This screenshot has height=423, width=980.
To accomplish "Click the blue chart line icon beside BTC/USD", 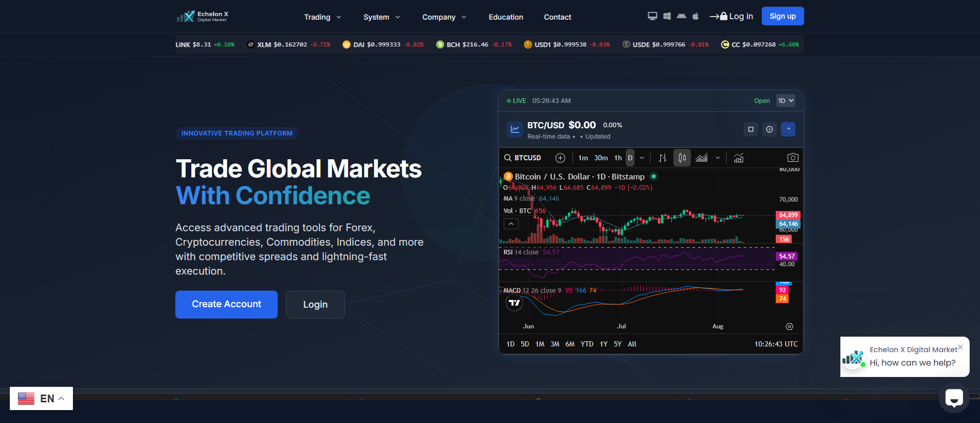I will click(515, 129).
